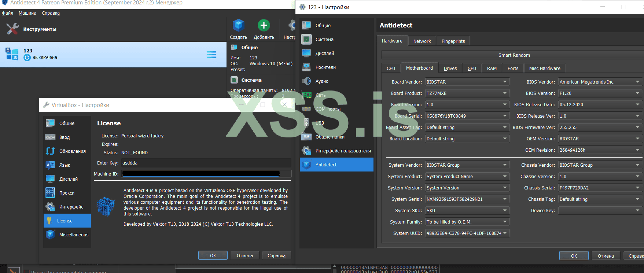Viewport: 644px width, 273px height.
Task: Open the GPU tab
Action: tap(472, 68)
